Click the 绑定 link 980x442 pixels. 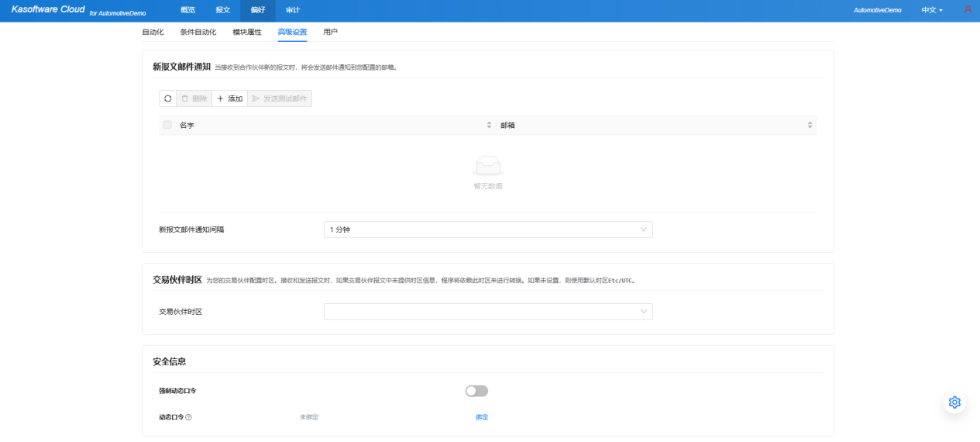482,417
